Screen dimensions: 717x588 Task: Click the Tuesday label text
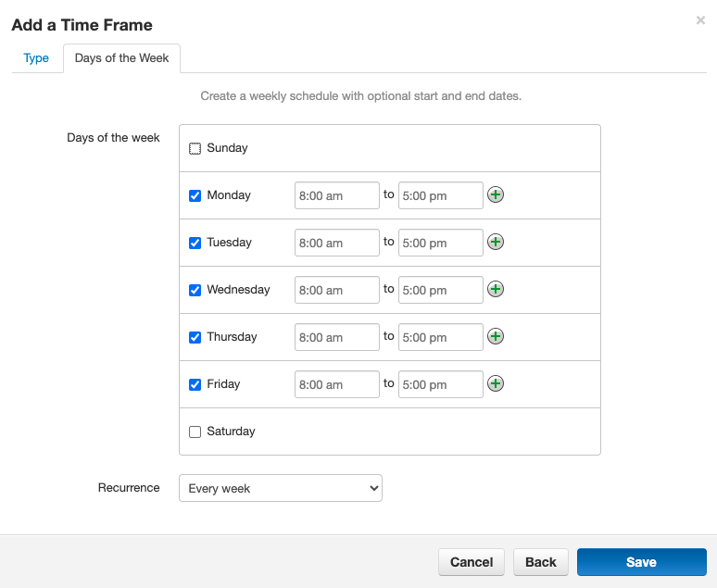tap(229, 243)
